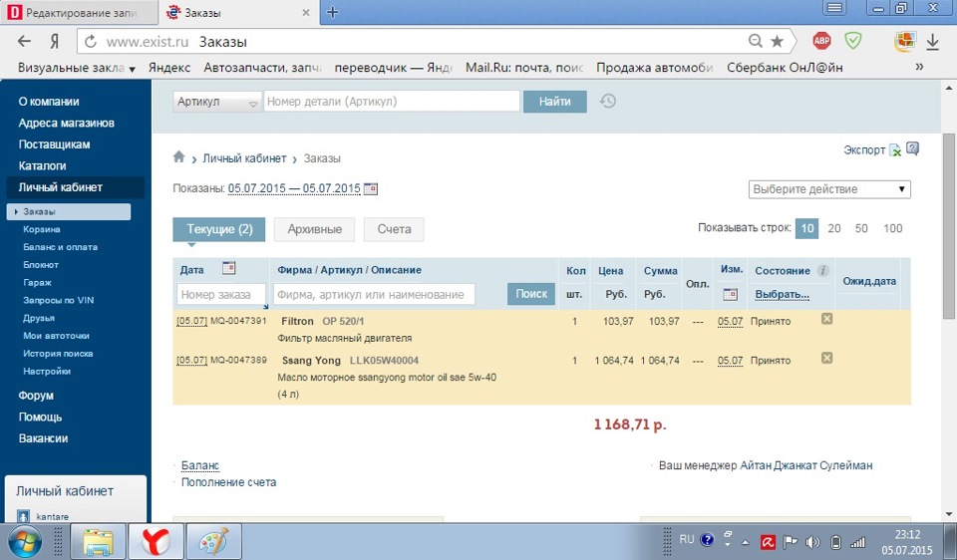Image resolution: width=957 pixels, height=560 pixels.
Task: Open the Счета tab
Action: tap(394, 229)
